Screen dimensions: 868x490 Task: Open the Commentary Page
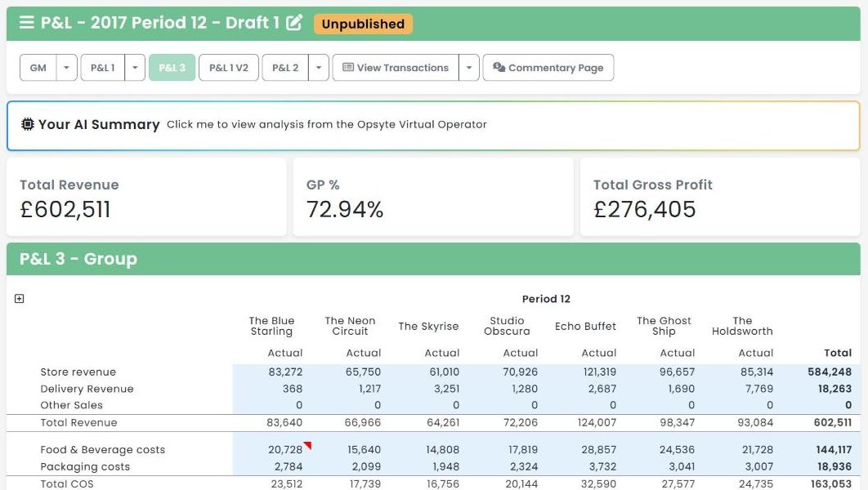[x=548, y=68]
